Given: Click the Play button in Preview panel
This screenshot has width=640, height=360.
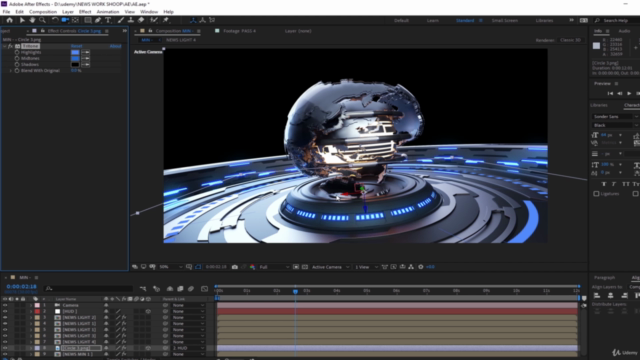Looking at the screenshot, I should tap(629, 93).
